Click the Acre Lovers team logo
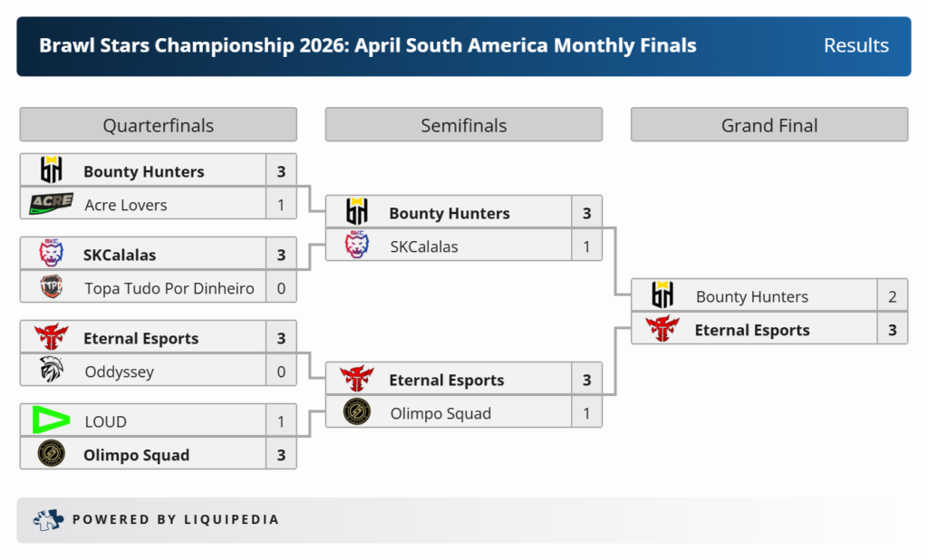The image size is (928, 560). pyautogui.click(x=51, y=205)
